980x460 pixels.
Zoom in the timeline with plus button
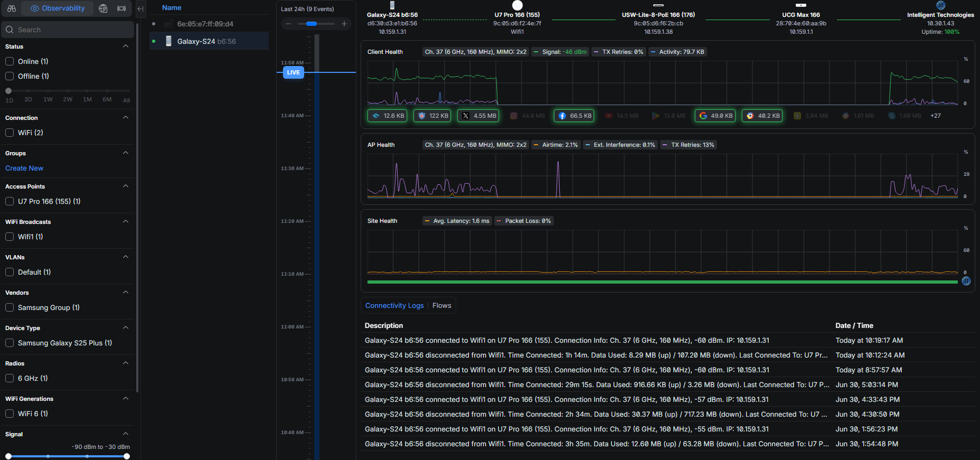pos(344,24)
